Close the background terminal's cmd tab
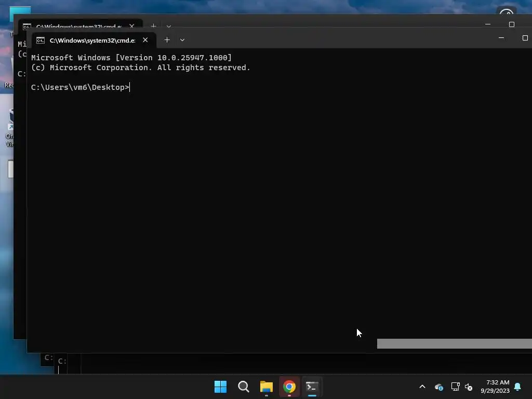Image resolution: width=532 pixels, height=399 pixels. tap(131, 26)
